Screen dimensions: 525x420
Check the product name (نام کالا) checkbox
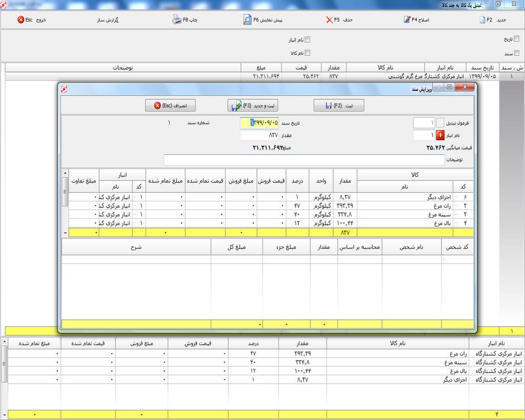tap(308, 53)
